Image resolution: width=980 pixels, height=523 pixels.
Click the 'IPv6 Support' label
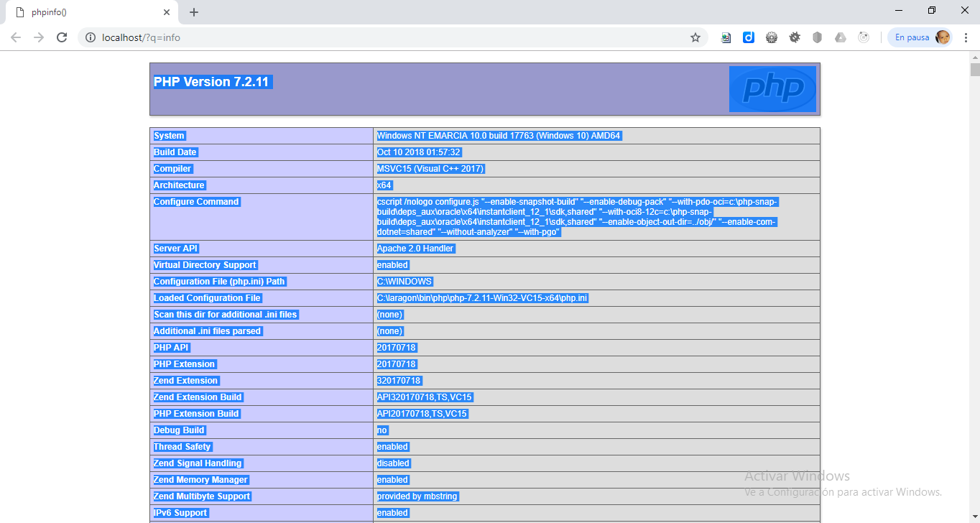coord(180,513)
